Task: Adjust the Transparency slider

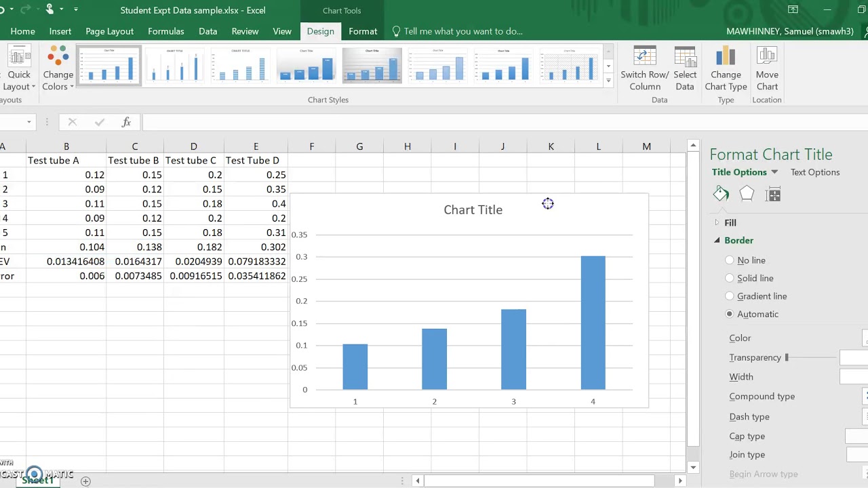Action: tap(787, 357)
